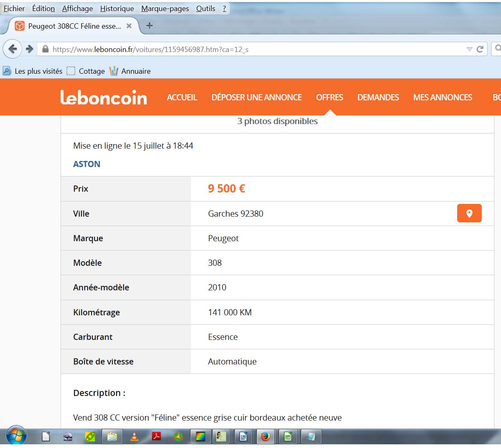Click the Kilométrage label

pos(97,312)
